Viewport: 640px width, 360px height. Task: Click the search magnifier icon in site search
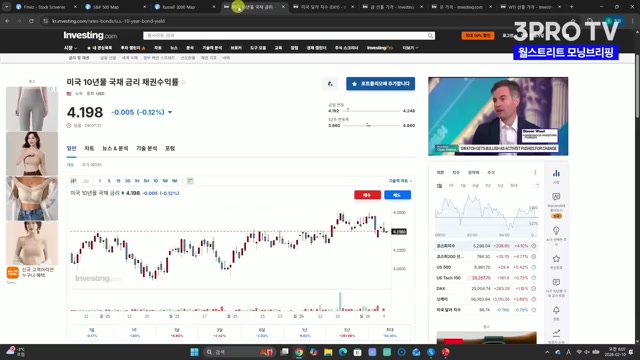tap(430, 36)
